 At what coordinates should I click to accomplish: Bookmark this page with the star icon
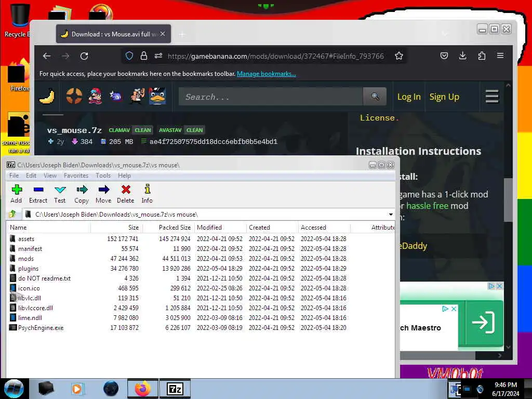399,56
